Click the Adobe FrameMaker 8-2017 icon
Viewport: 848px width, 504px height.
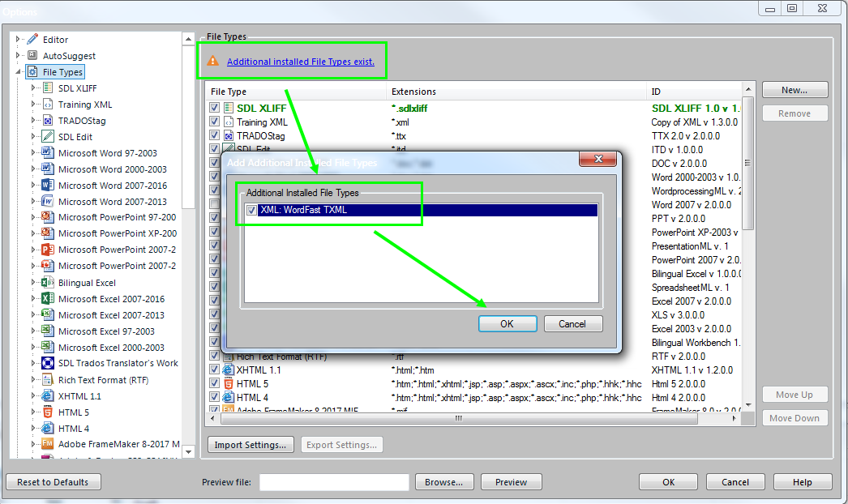click(48, 444)
